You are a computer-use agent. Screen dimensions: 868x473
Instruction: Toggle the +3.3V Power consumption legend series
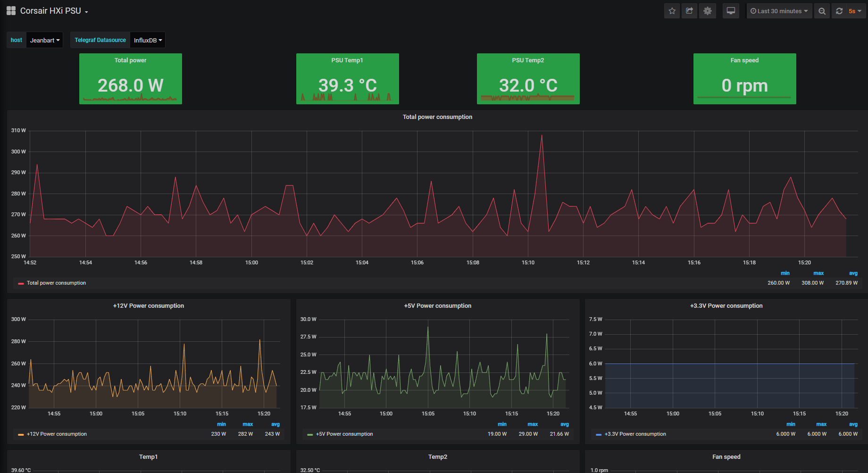[635, 434]
